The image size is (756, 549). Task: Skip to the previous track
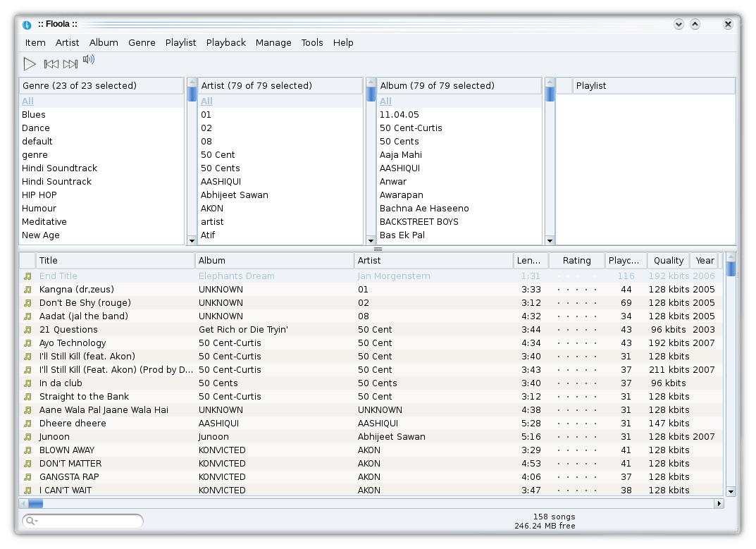coord(51,64)
